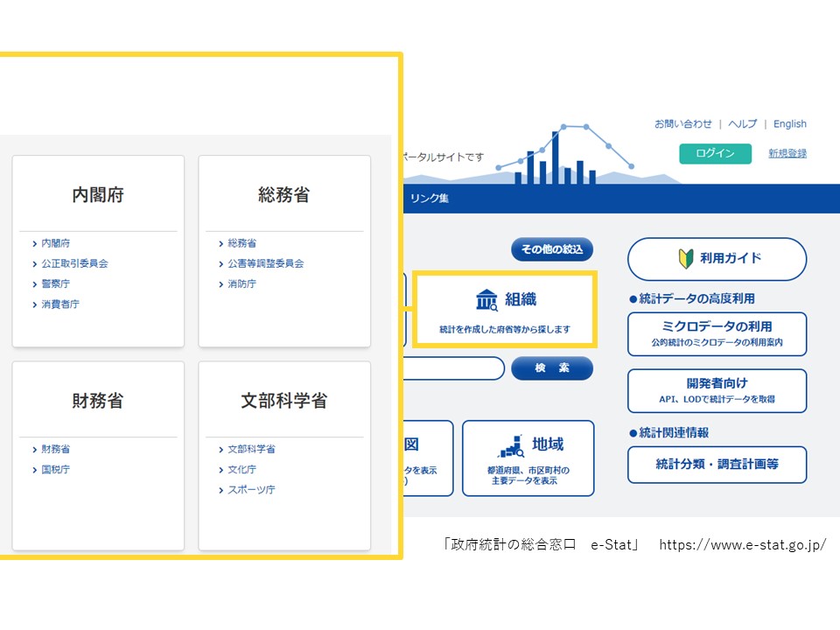Screen dimensions: 840x630
Task: Open the スポーツ庁 link
Action: click(251, 490)
